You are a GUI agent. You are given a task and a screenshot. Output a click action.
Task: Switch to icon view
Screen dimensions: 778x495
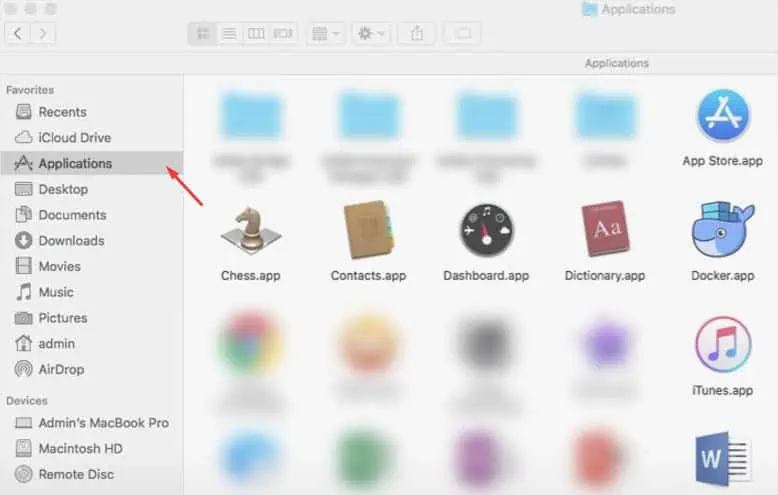(202, 33)
